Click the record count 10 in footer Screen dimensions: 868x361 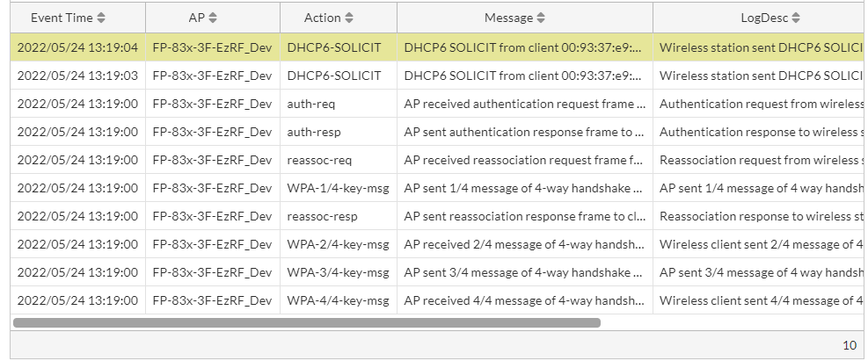(x=849, y=345)
